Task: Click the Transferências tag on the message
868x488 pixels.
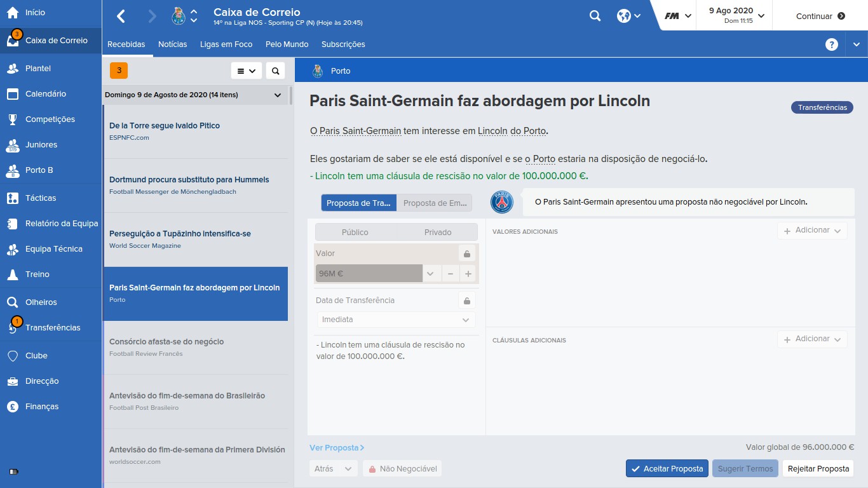Action: [822, 107]
